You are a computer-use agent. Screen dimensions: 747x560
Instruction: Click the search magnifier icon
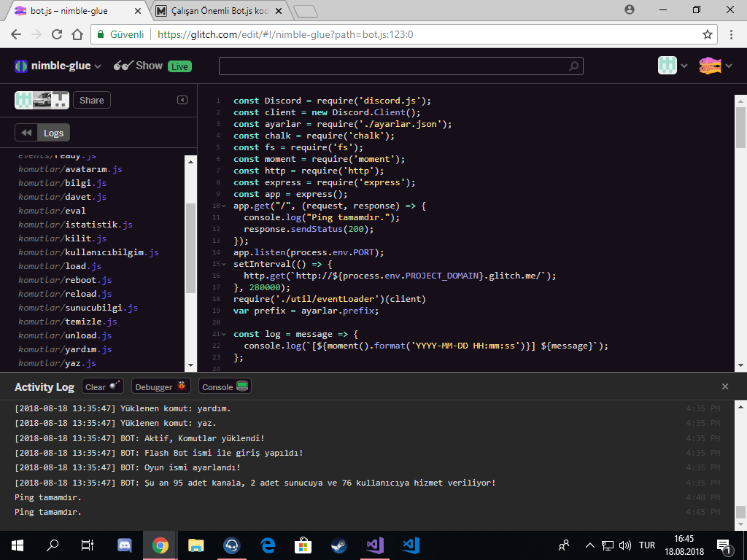click(x=574, y=66)
